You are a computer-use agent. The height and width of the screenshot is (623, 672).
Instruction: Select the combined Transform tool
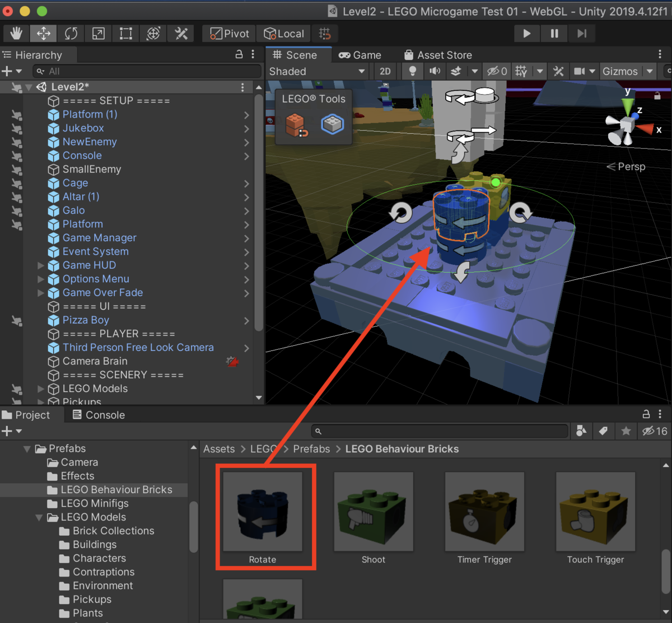coord(153,34)
